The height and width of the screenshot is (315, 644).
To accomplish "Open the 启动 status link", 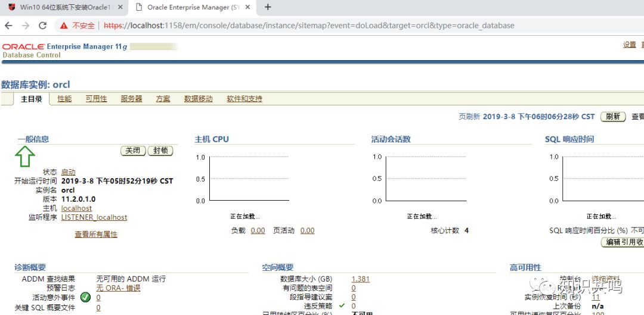I will tap(68, 172).
